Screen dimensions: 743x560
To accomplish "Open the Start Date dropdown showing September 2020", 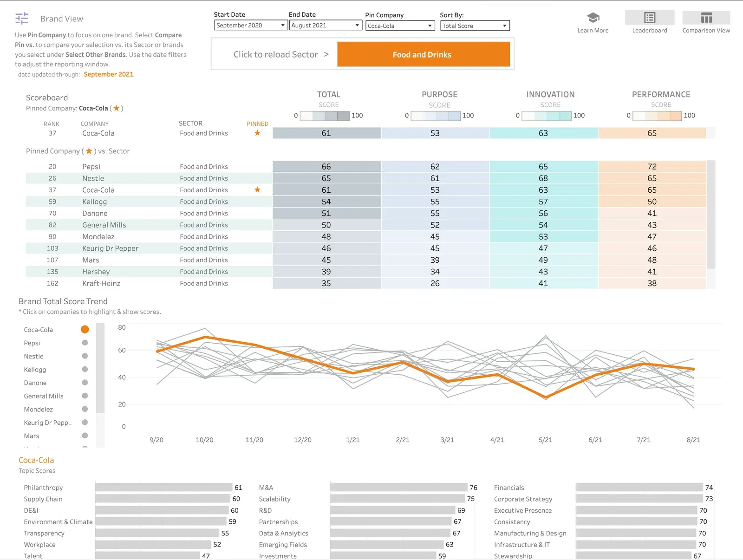I will (x=251, y=26).
